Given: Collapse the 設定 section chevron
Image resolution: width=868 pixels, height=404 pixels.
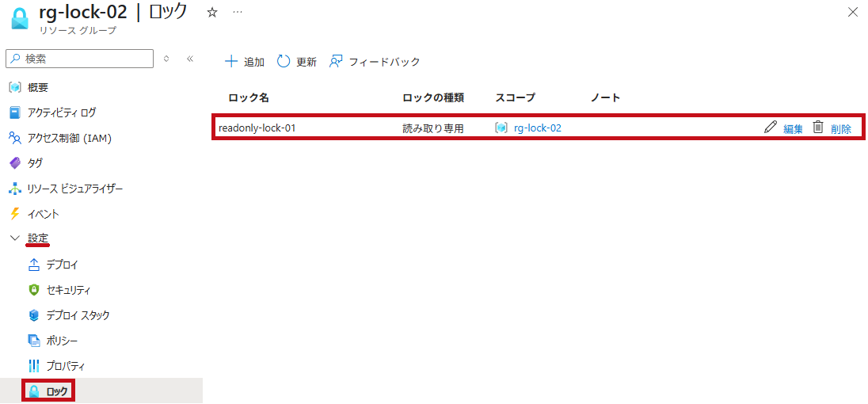Looking at the screenshot, I should coord(15,238).
